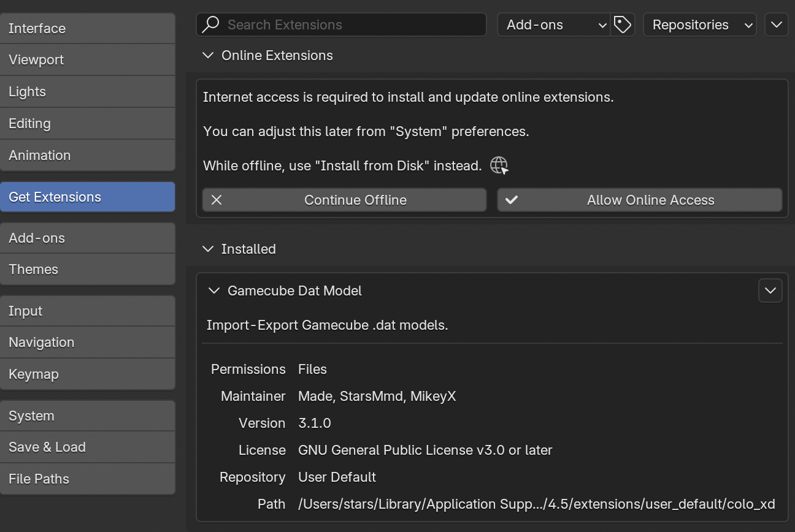Open the extensions settings chevron menu
Viewport: 795px width, 532px height.
tap(777, 25)
